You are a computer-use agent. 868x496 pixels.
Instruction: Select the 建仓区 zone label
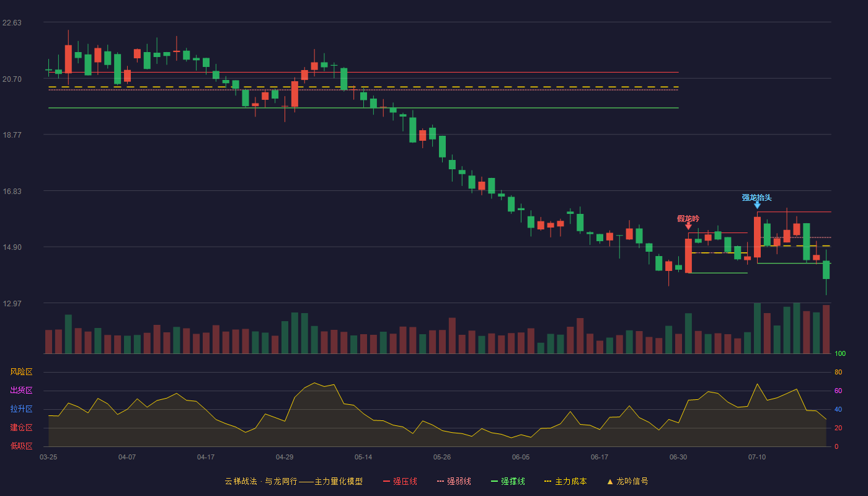pyautogui.click(x=21, y=428)
